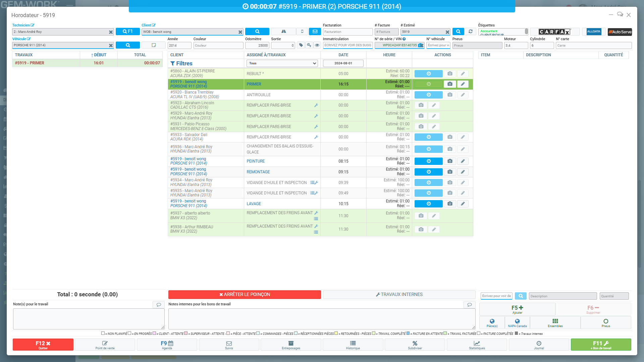Click the key icon beside Sortie field

click(309, 45)
